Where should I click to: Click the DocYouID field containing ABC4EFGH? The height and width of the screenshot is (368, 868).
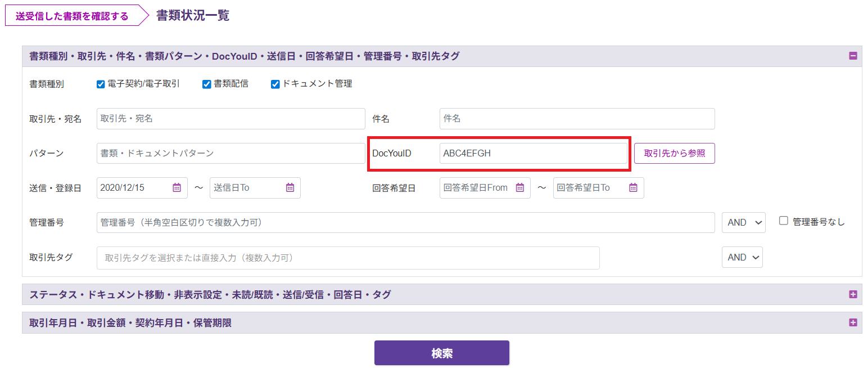(x=534, y=153)
